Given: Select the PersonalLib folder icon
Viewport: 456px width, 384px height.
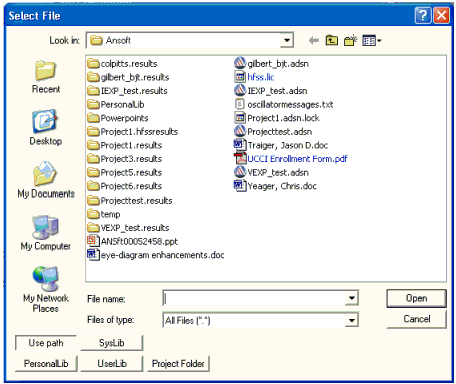Looking at the screenshot, I should click(x=93, y=104).
